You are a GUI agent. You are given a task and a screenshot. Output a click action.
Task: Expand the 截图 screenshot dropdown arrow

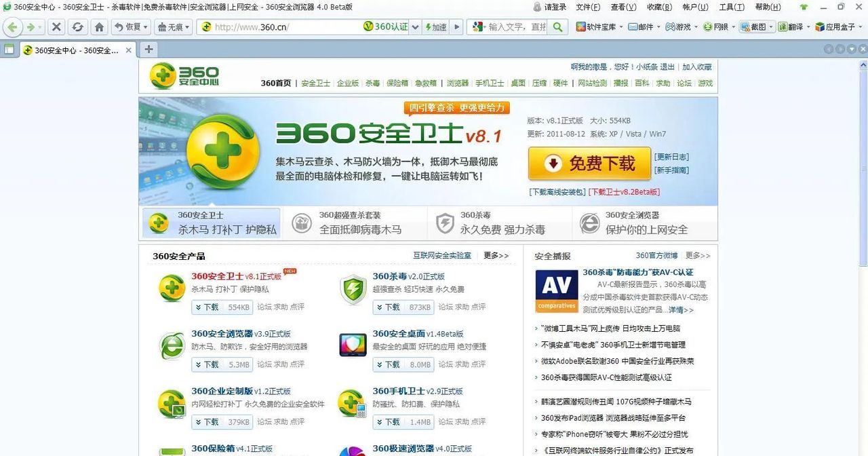pos(772,27)
